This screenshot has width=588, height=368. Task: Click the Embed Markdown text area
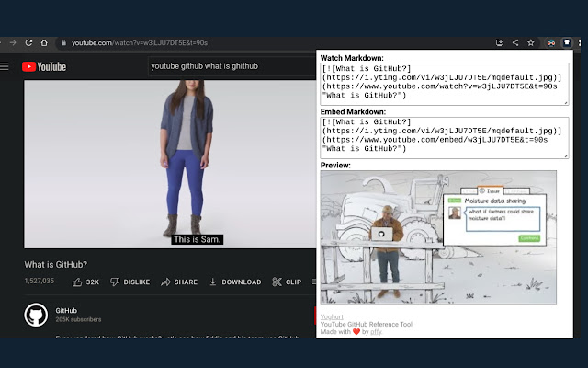pos(445,137)
